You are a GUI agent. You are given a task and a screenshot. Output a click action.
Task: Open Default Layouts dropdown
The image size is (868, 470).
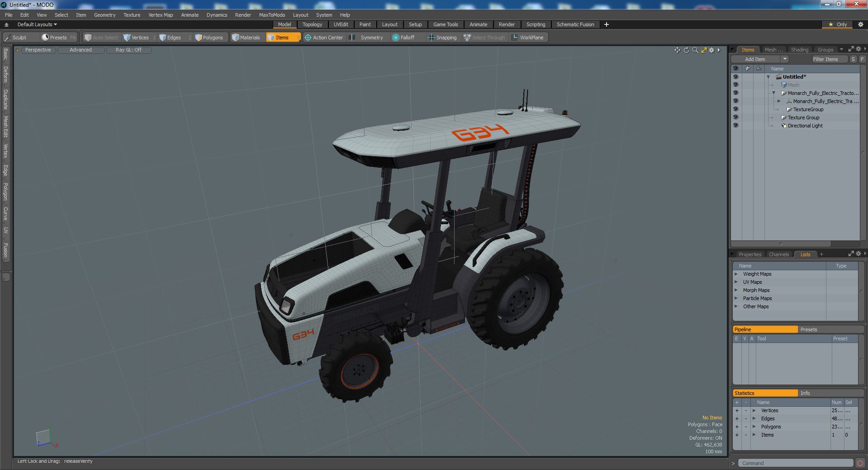37,24
